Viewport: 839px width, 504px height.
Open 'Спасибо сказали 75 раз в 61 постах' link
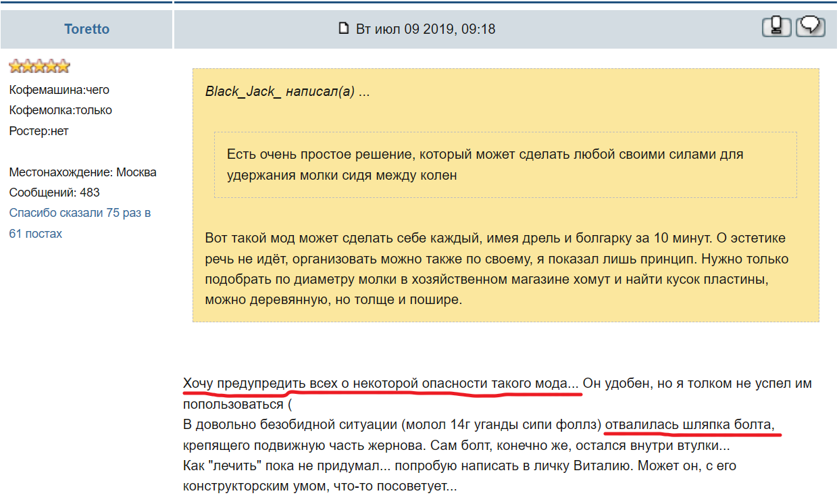click(80, 223)
